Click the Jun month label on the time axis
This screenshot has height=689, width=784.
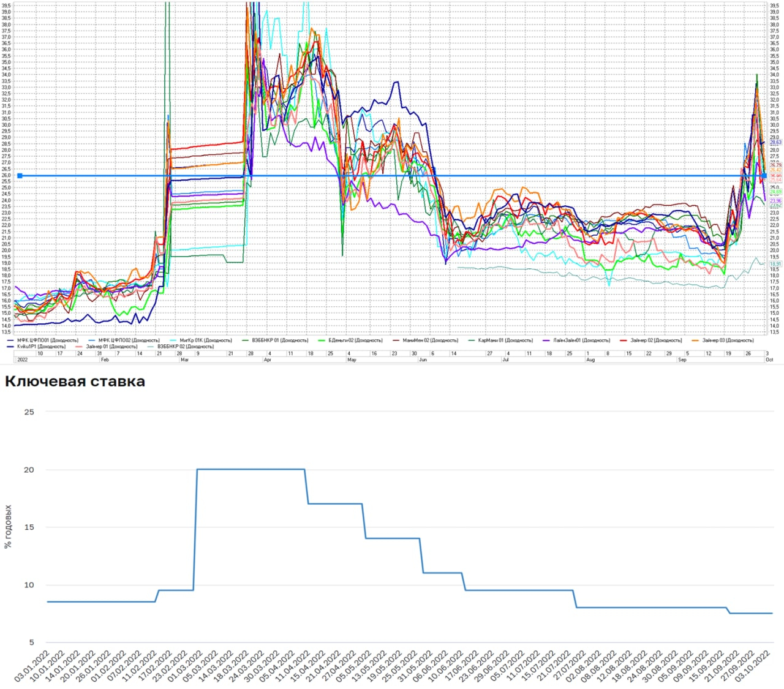(x=423, y=360)
